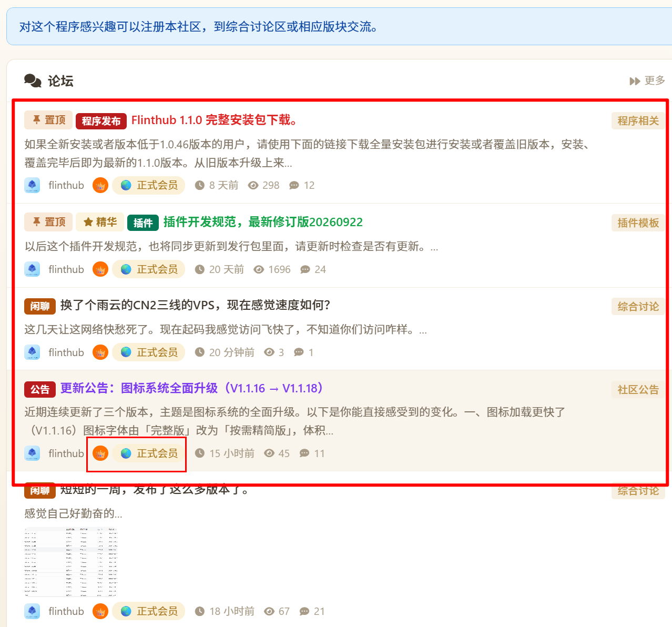This screenshot has width=672, height=627.
Task: Open the 更多 link for the forum
Action: click(x=647, y=80)
